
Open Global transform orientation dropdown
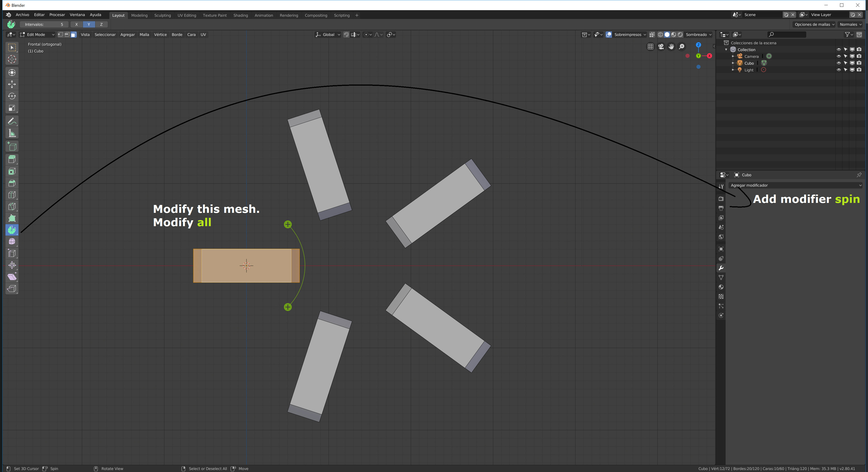(328, 34)
